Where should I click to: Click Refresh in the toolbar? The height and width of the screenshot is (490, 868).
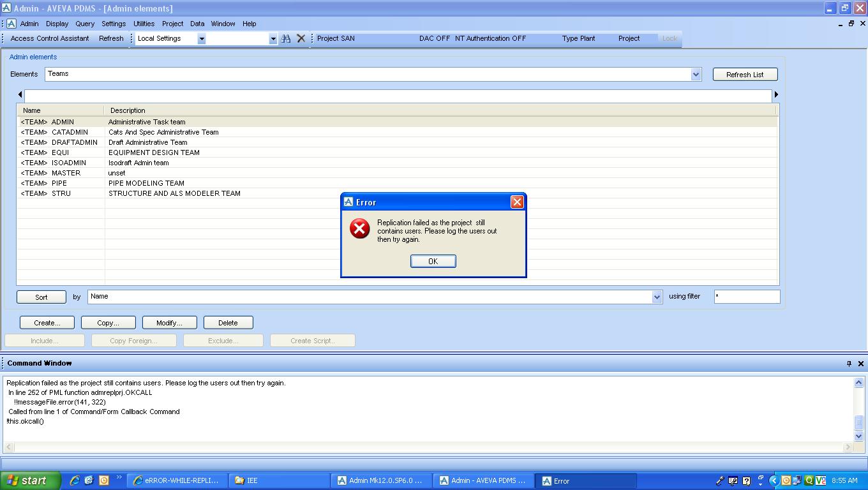tap(111, 38)
